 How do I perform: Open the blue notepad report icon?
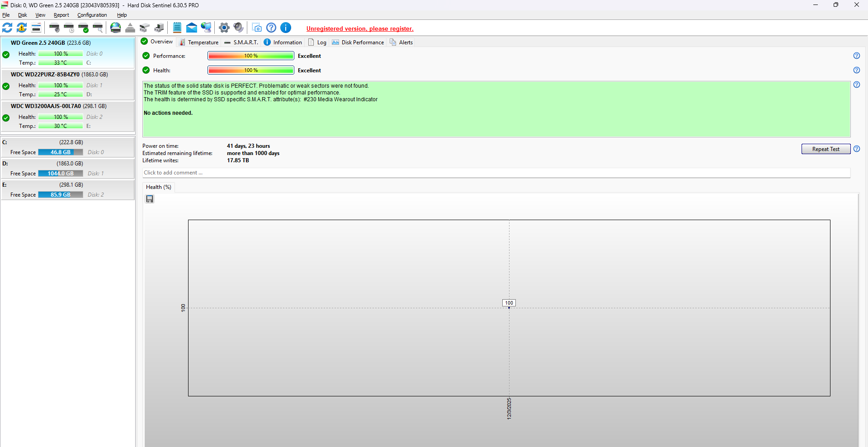(x=177, y=28)
